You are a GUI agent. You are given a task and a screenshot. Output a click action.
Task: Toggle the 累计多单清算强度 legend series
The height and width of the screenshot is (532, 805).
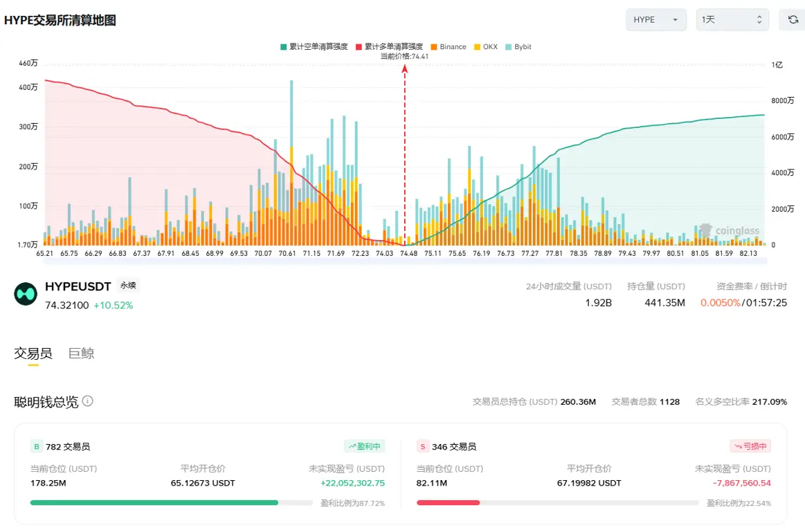coord(389,46)
